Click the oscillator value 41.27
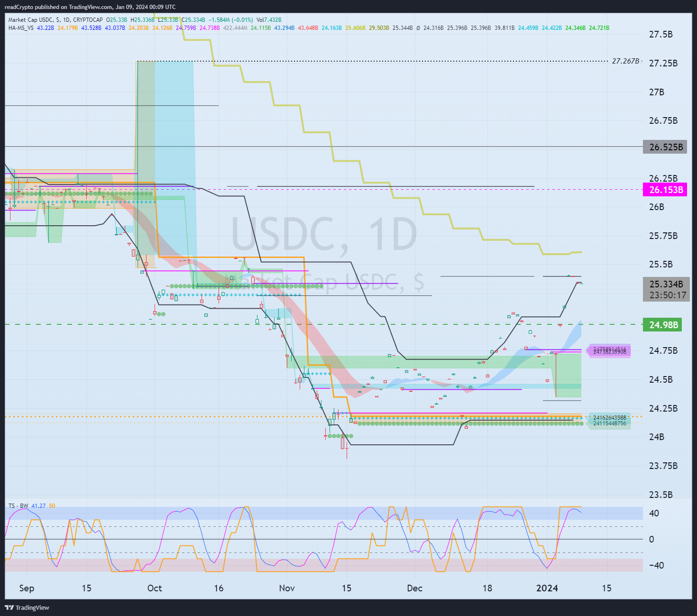Screen dimensions: 697x616 (38, 506)
